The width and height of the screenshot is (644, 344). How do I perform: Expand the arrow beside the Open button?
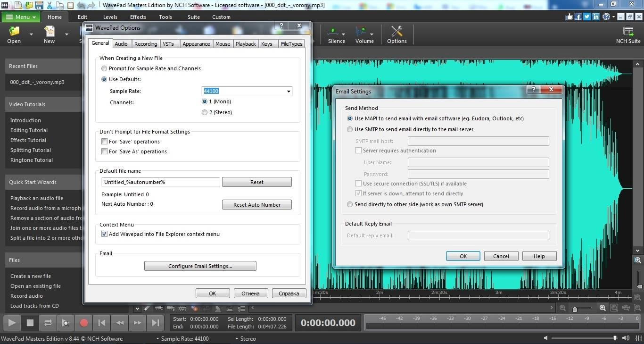(x=31, y=34)
